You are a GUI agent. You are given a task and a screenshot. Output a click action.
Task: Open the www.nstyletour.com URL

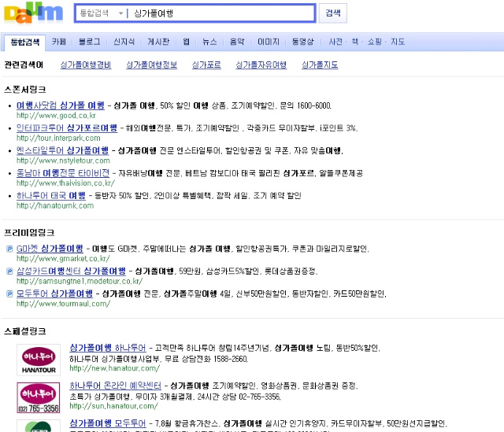[63, 161]
